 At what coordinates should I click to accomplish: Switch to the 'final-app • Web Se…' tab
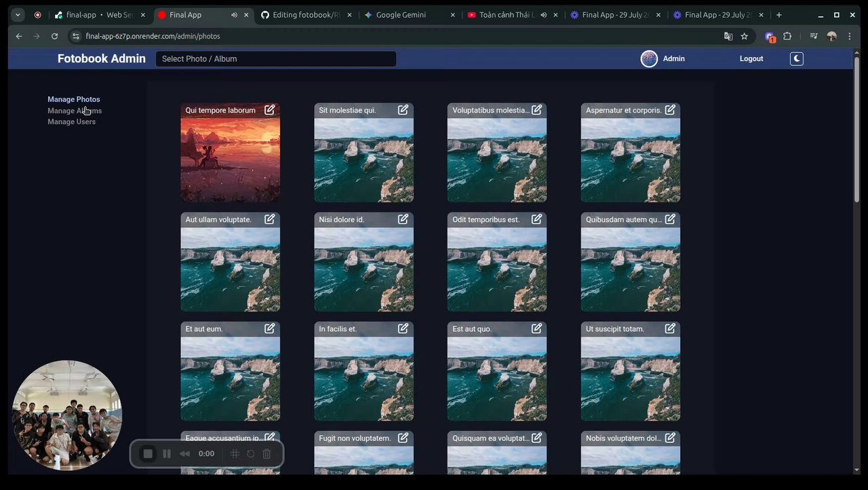(100, 15)
